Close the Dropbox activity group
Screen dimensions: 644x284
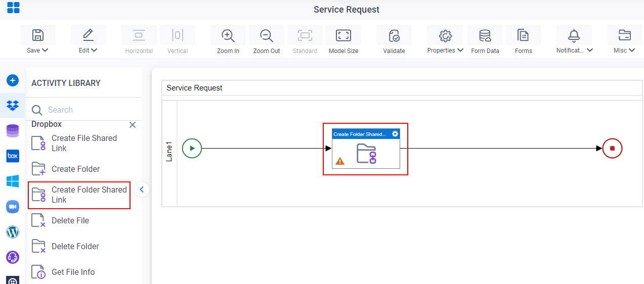point(133,125)
